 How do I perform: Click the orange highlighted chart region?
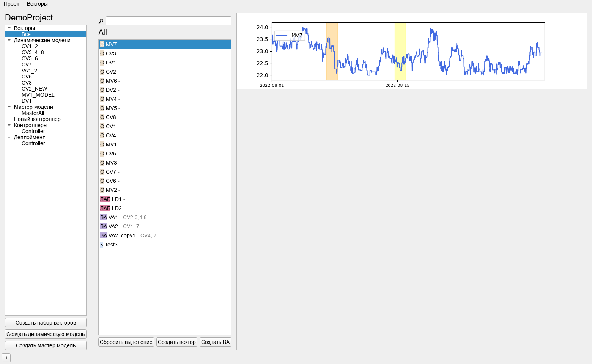tap(332, 51)
